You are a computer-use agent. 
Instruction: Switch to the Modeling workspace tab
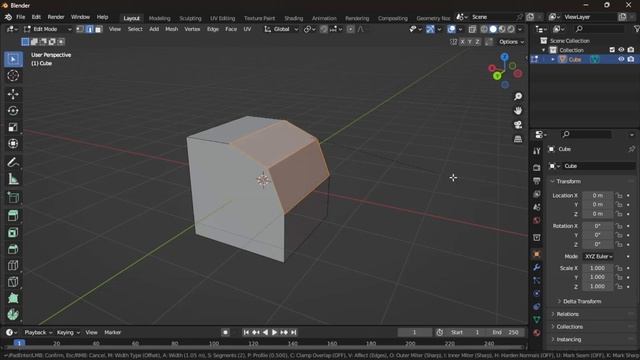[x=159, y=18]
